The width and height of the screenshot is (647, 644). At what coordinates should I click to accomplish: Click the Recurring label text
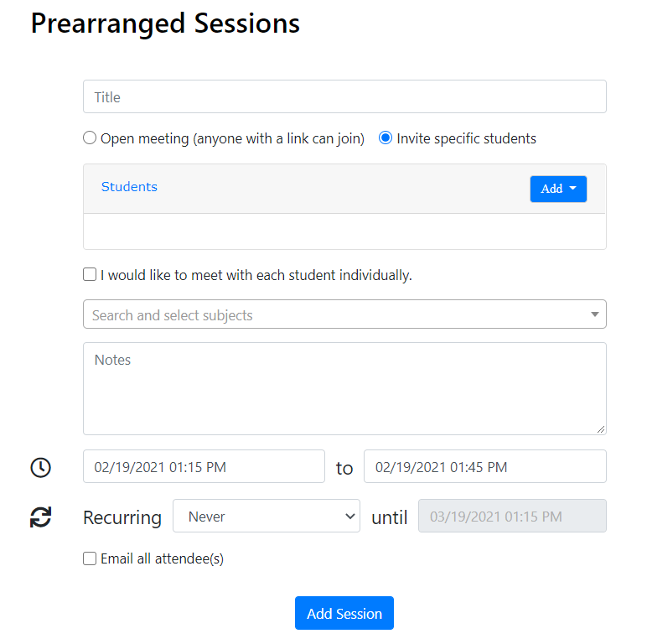coord(122,517)
